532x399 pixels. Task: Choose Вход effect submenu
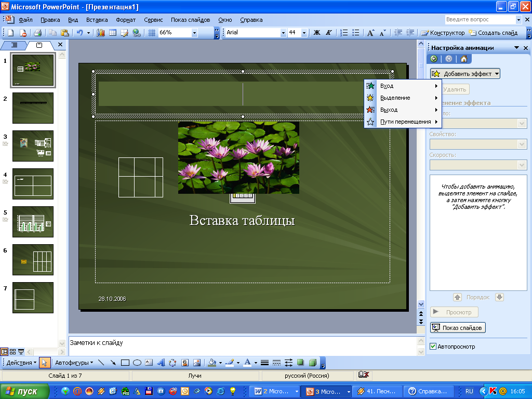403,86
